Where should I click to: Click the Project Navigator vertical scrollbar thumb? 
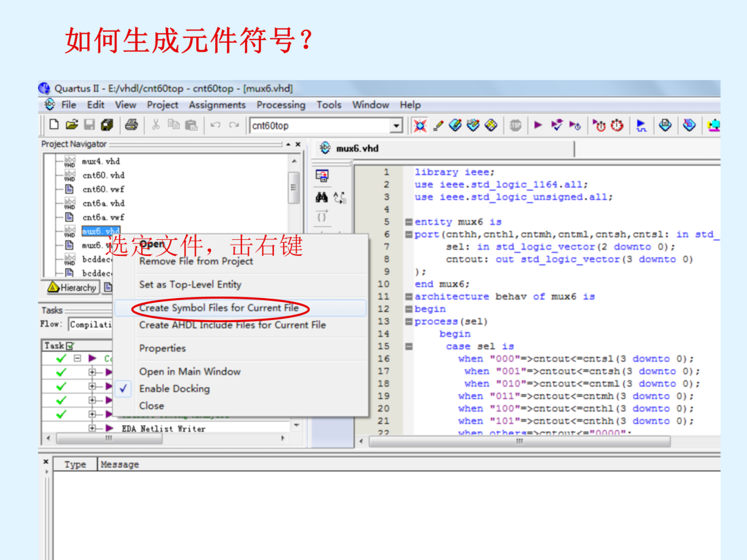click(293, 188)
